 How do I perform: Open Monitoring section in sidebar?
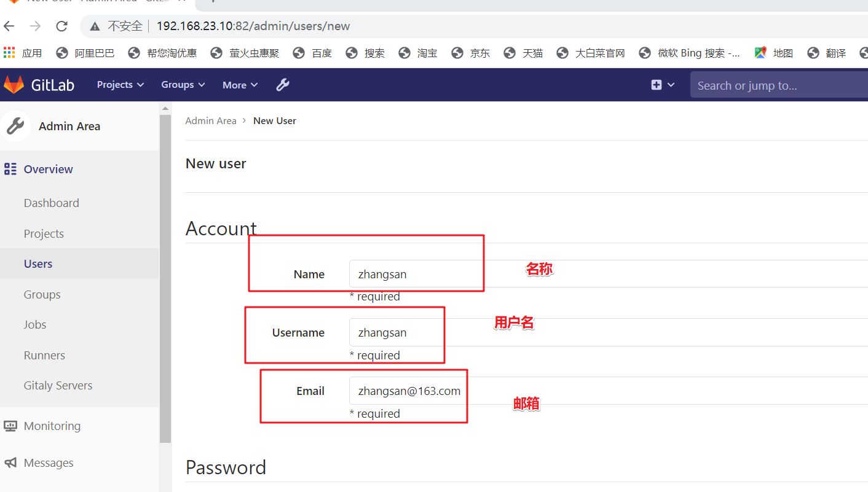[52, 426]
